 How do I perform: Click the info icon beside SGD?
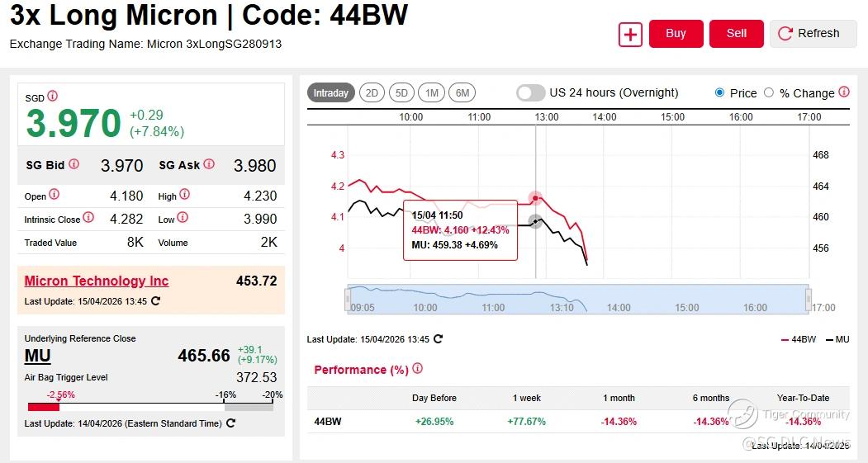pos(53,97)
